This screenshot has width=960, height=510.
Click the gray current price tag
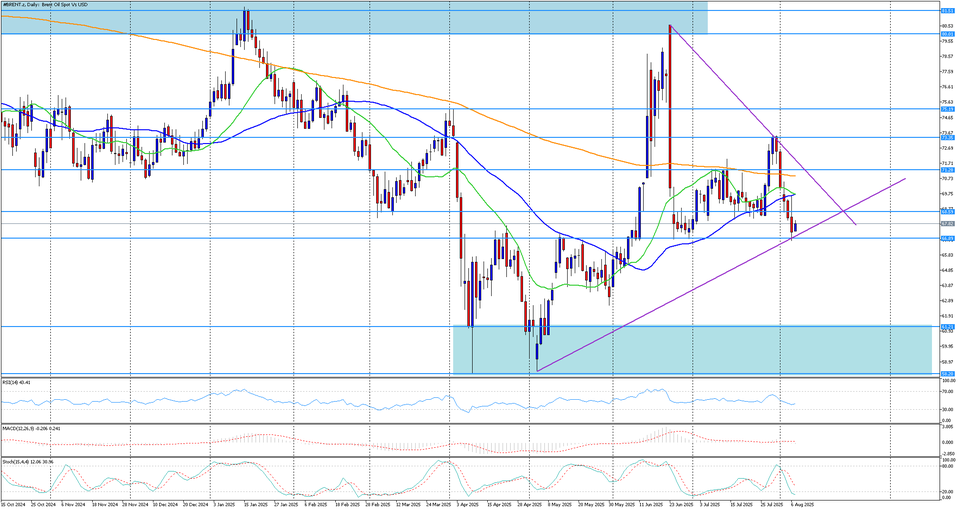point(946,224)
